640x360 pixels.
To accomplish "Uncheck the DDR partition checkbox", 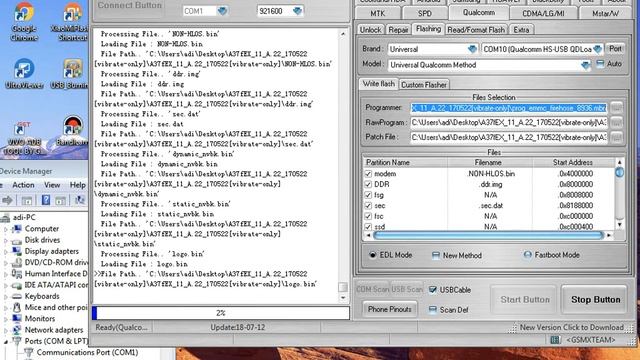I will (x=368, y=184).
